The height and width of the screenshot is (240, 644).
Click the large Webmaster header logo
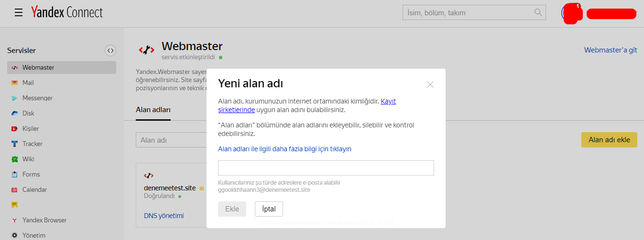[146, 50]
